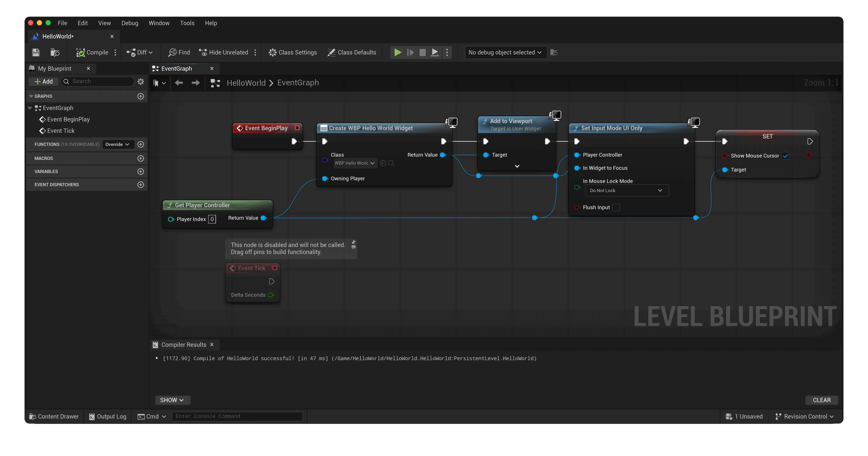Screen dimensions: 868x456
Task: Open the Cmd console type dropdown
Action: click(x=152, y=417)
